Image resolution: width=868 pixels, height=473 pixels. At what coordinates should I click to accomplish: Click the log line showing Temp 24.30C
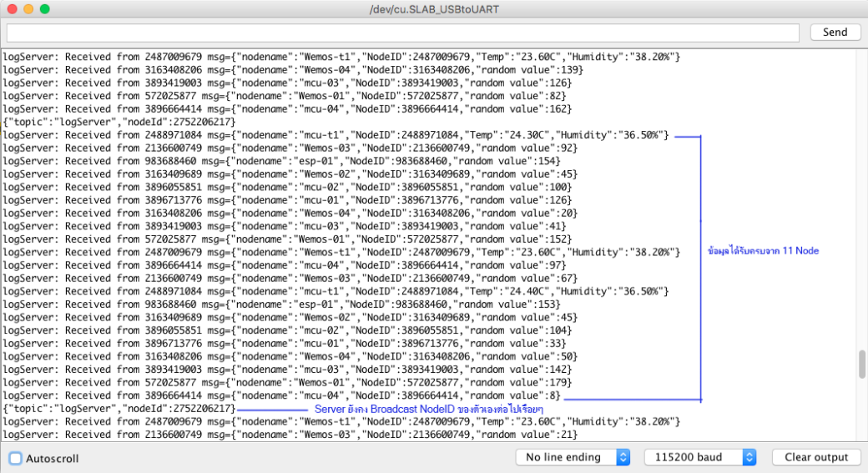tap(334, 135)
